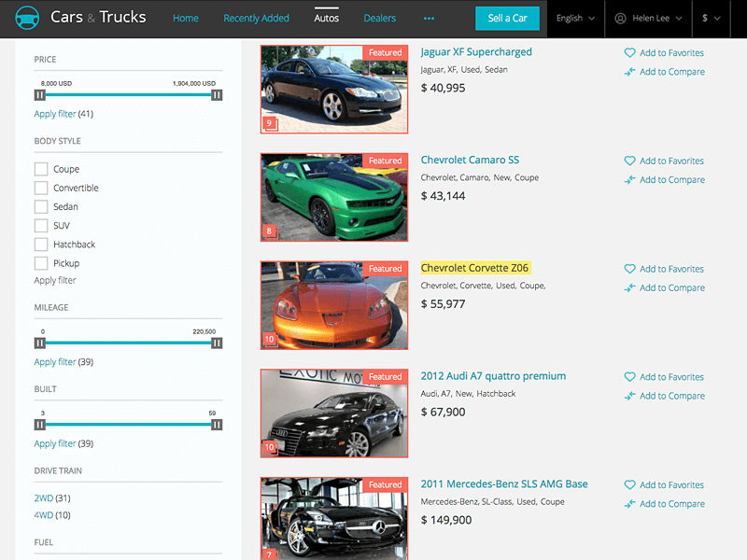The width and height of the screenshot is (747, 560).
Task: Click compare icon for 2012 Audi A7
Action: 629,396
